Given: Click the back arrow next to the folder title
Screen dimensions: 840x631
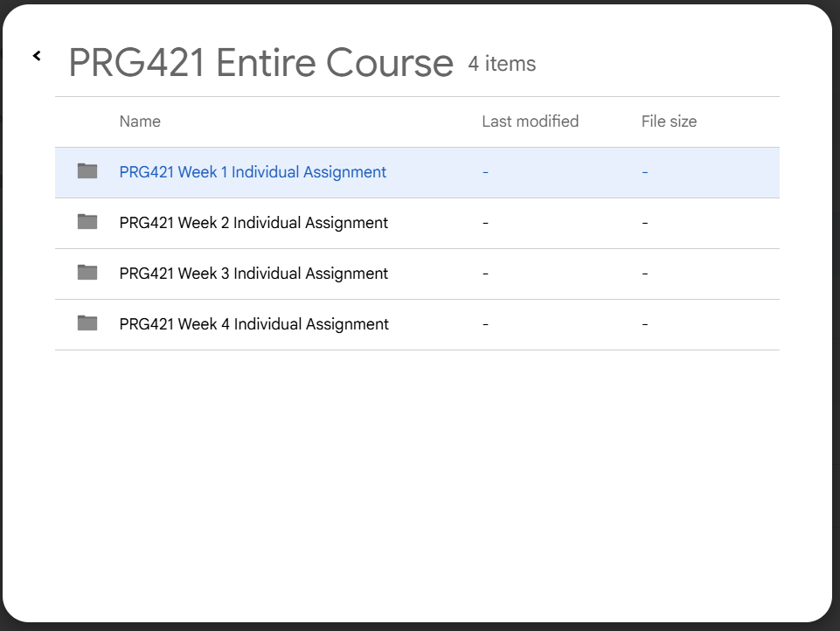Looking at the screenshot, I should [37, 55].
